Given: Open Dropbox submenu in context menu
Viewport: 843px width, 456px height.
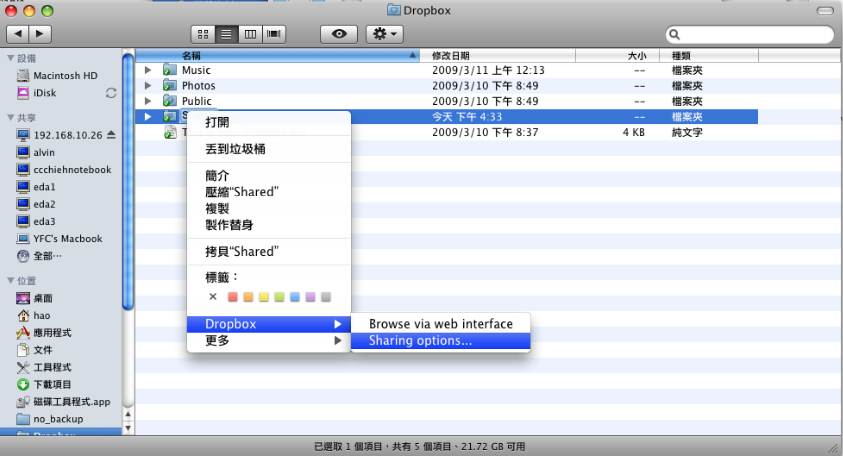Looking at the screenshot, I should 269,324.
